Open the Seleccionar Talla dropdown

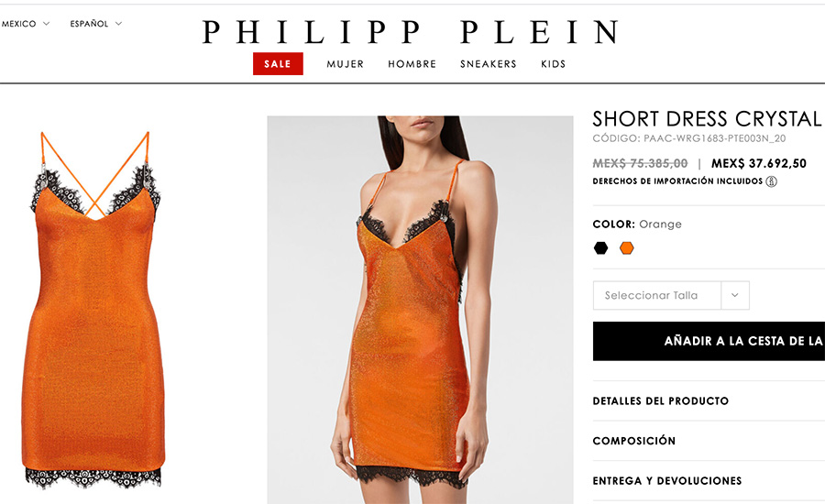tap(671, 295)
